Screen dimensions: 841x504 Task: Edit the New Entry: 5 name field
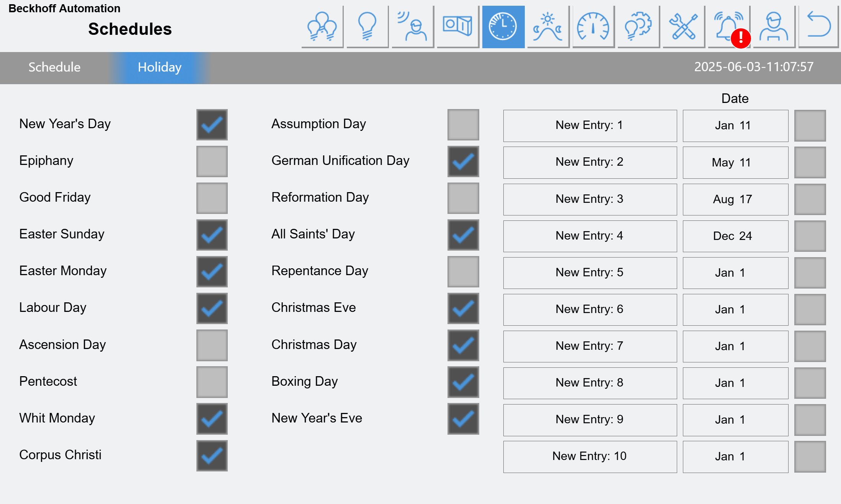coord(590,273)
